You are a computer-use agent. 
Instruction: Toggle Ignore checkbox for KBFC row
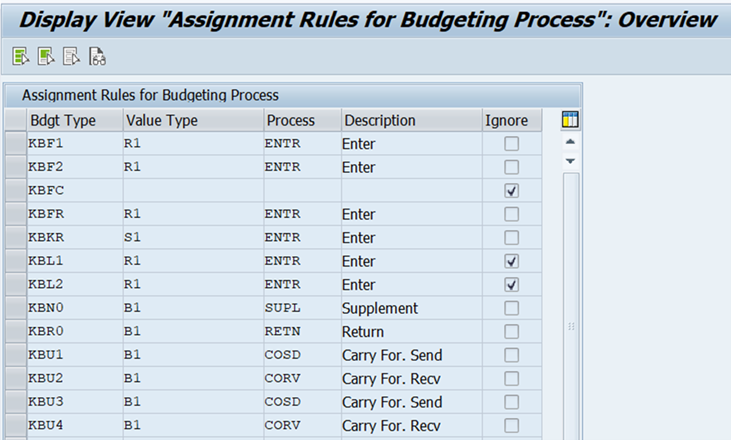coord(512,190)
